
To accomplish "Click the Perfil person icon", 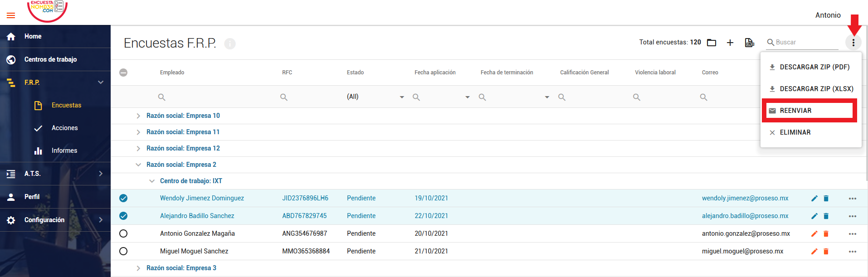I will click(x=11, y=197).
